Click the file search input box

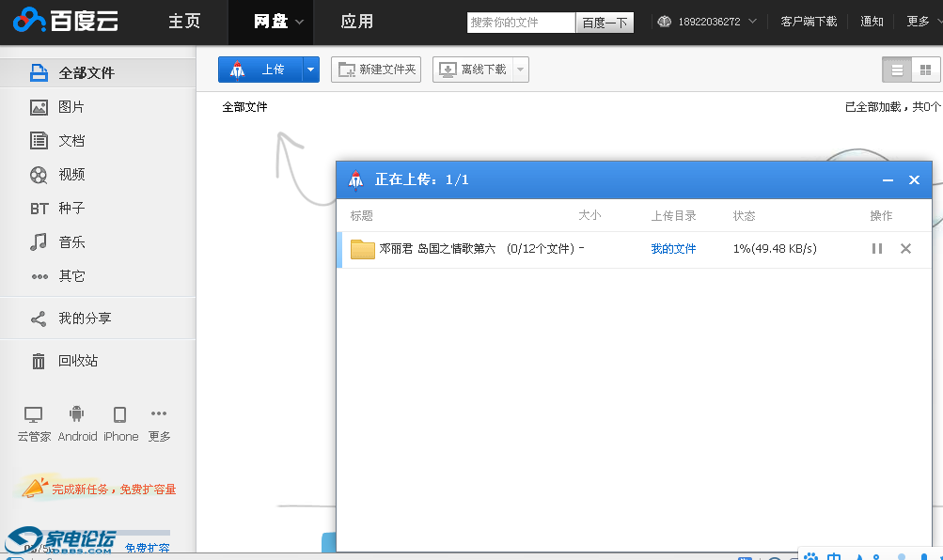click(521, 22)
